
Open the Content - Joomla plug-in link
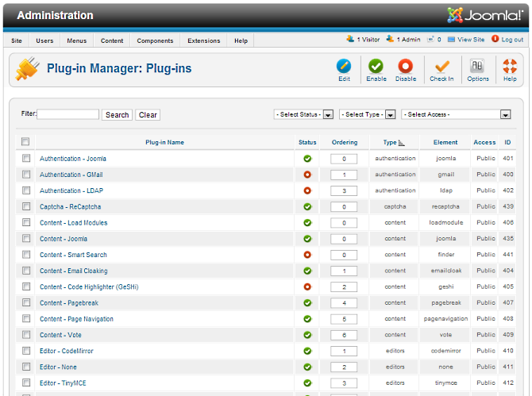tap(64, 239)
